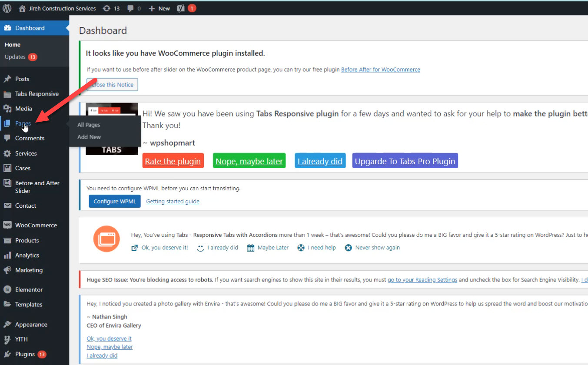Click the Appearance paintbrush icon

[x=7, y=325]
